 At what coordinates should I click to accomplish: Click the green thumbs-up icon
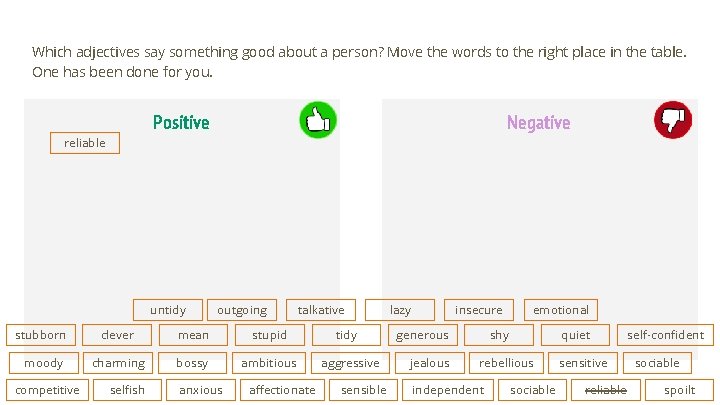coord(318,120)
